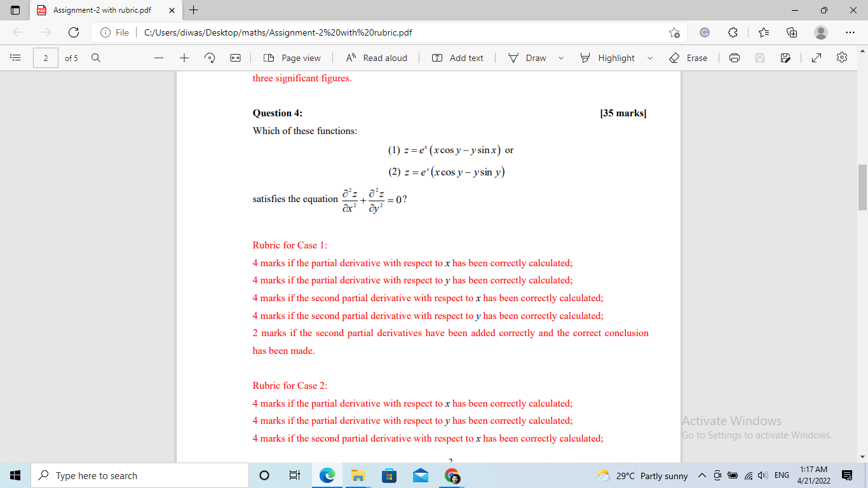The width and height of the screenshot is (868, 488).
Task: Select the Add text tool
Action: coord(458,57)
